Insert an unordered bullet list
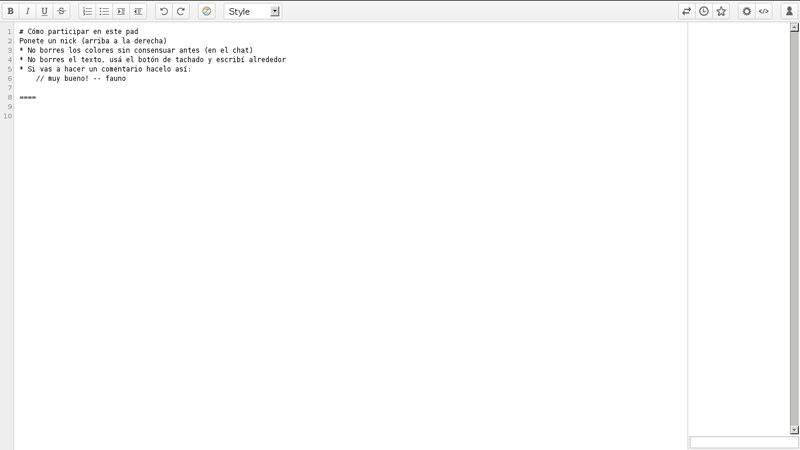800x450 pixels. click(x=104, y=11)
